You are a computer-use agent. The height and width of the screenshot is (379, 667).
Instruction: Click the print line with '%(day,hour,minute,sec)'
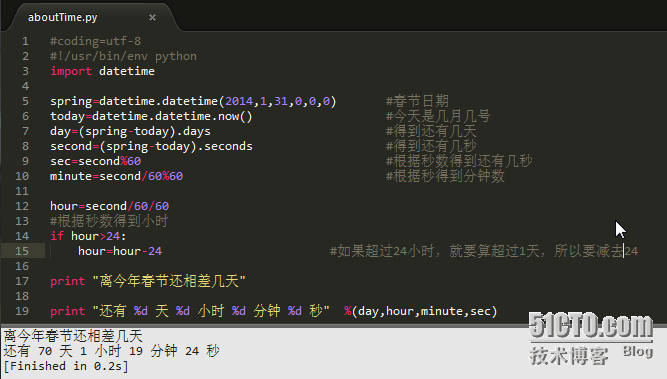(x=274, y=311)
